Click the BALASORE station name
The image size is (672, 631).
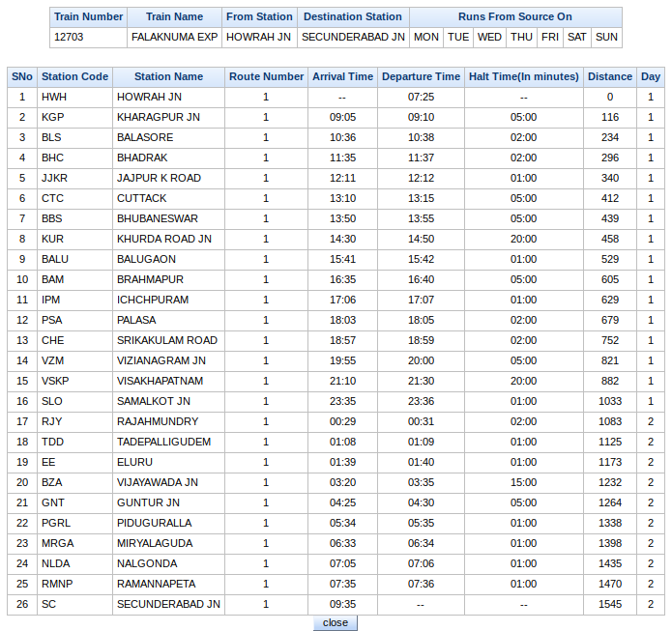point(145,137)
